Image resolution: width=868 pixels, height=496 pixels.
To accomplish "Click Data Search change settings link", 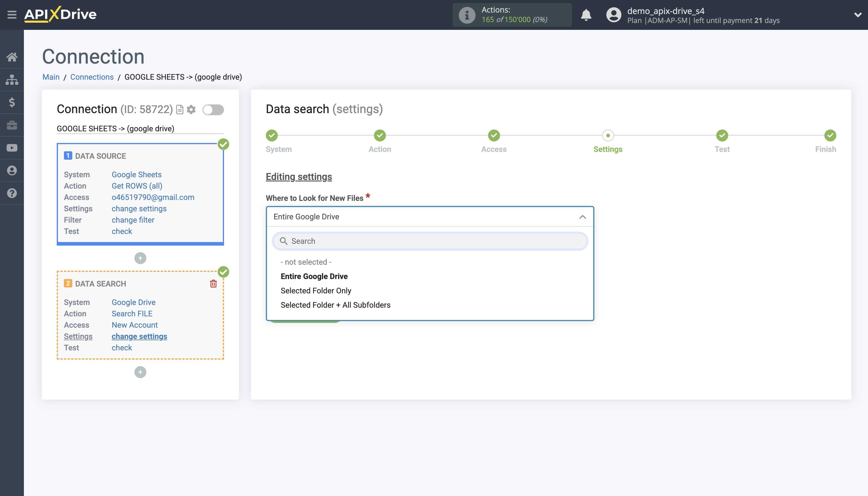I will pos(139,336).
